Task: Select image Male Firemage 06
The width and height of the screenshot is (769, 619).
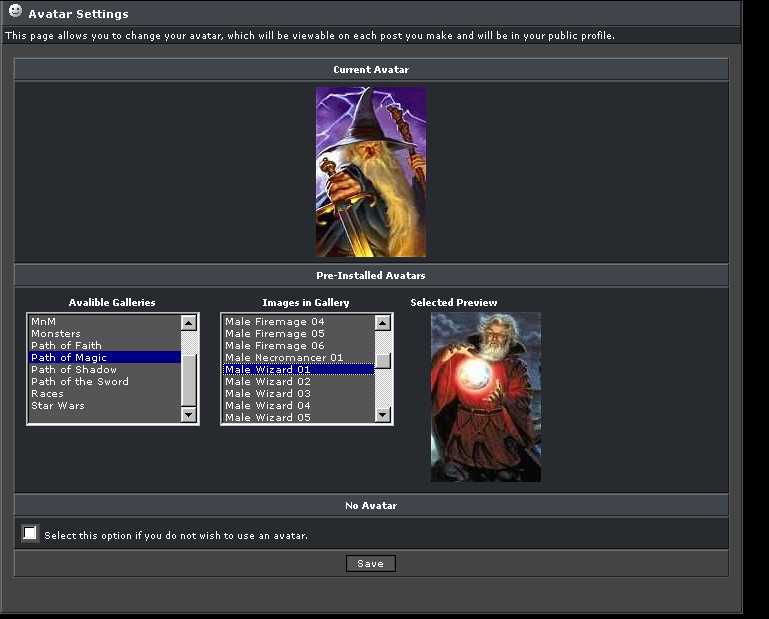Action: (x=299, y=345)
